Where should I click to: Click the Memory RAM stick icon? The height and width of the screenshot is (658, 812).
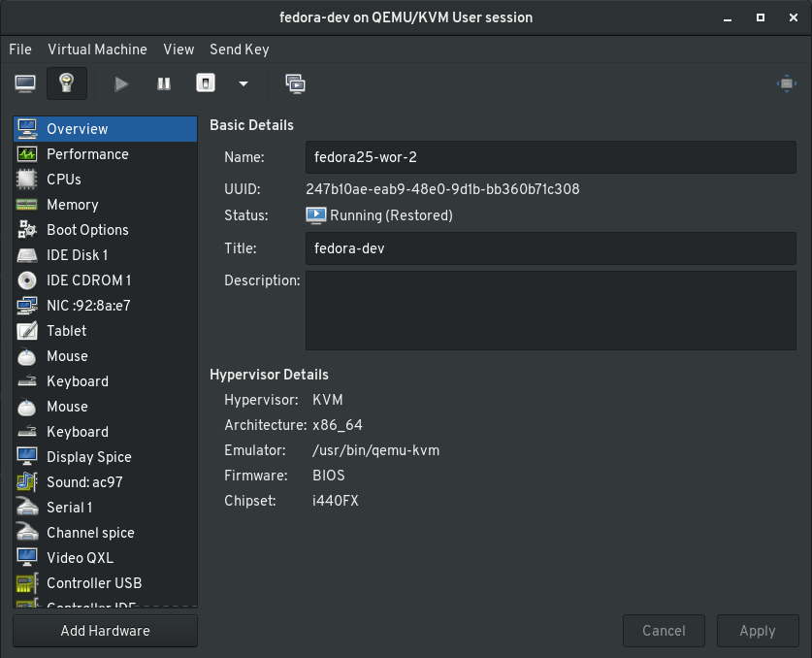(27, 205)
